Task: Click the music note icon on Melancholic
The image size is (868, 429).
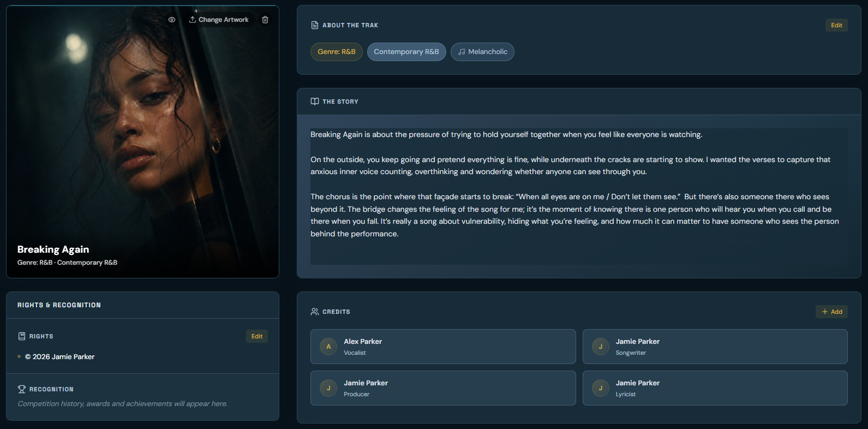Action: click(462, 52)
